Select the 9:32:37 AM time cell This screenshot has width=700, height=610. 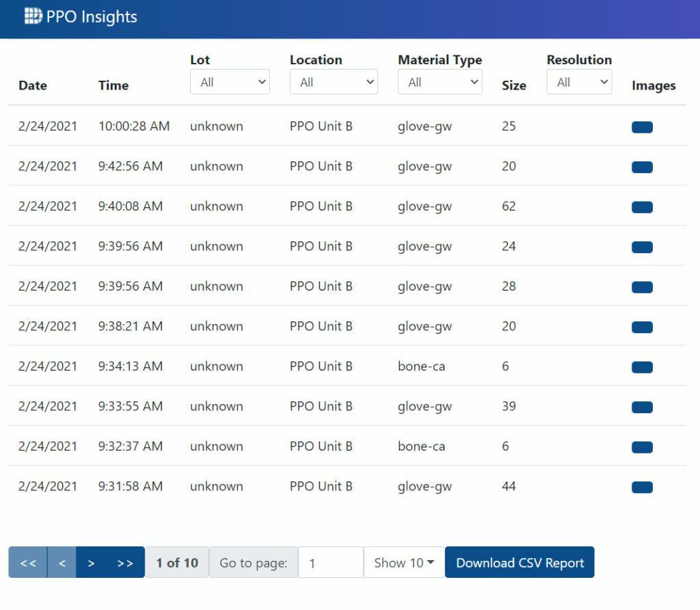pyautogui.click(x=131, y=446)
